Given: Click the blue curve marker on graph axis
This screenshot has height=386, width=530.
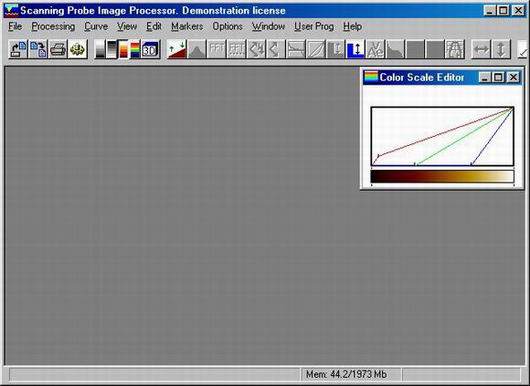Looking at the screenshot, I should coord(472,164).
